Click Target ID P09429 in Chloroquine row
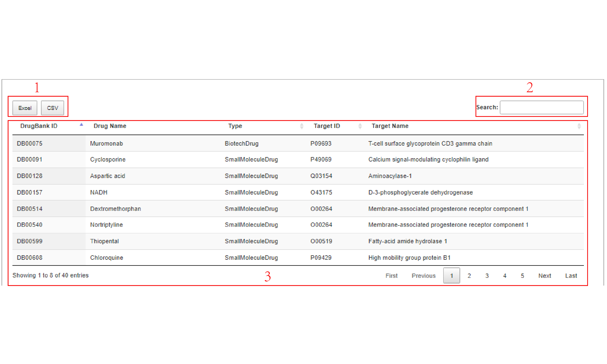This screenshot has width=607, height=364. pyautogui.click(x=321, y=258)
